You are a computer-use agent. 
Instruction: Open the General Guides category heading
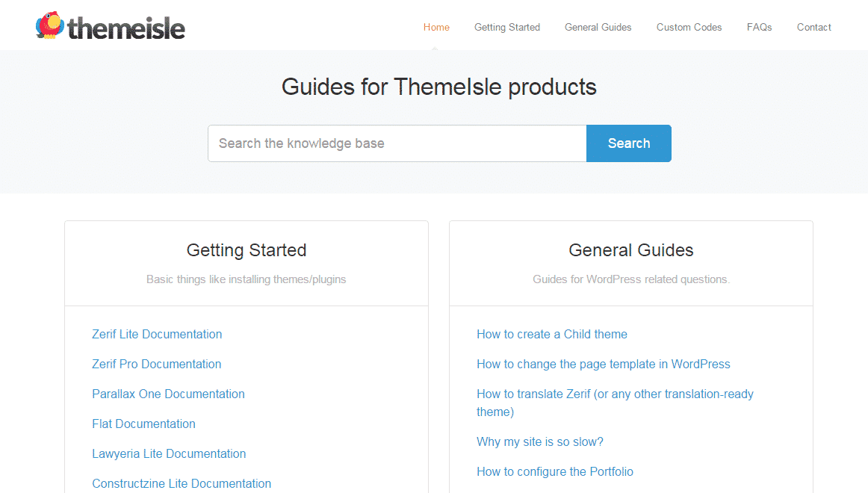(631, 250)
